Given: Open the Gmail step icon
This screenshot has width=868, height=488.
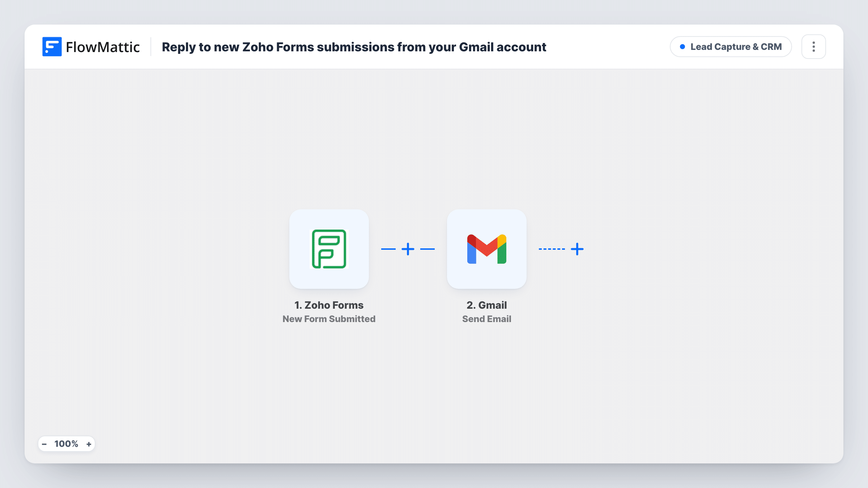Looking at the screenshot, I should click(x=487, y=249).
